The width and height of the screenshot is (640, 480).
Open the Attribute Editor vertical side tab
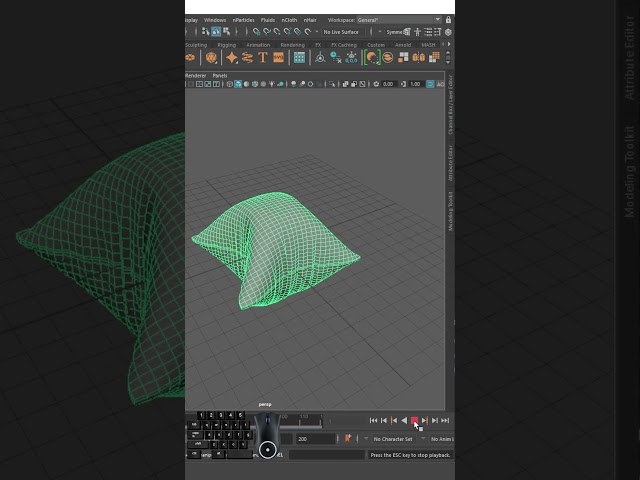tap(451, 163)
